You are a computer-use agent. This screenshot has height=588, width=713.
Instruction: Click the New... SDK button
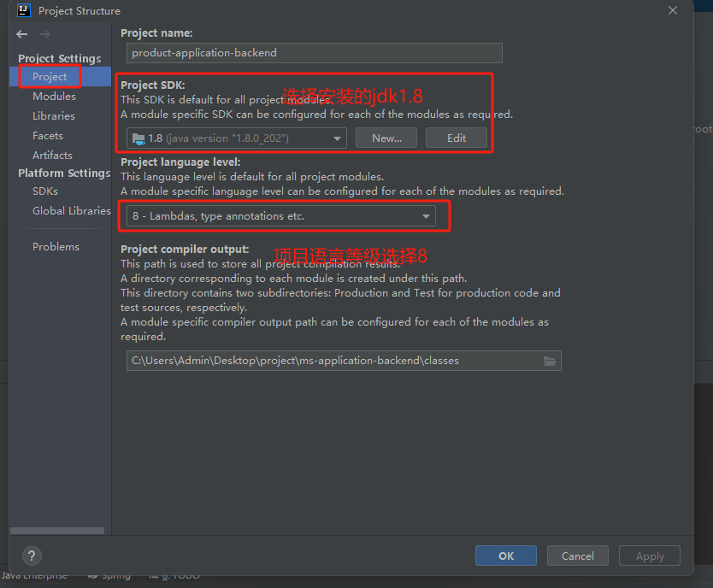point(386,138)
